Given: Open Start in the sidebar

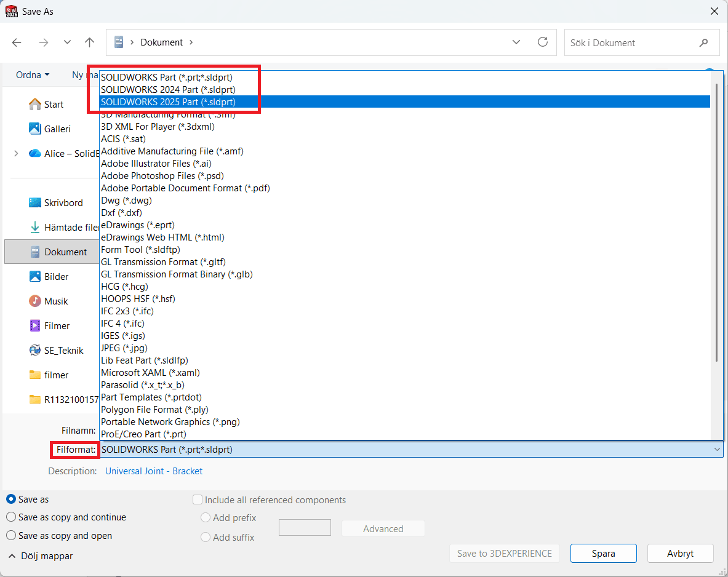Looking at the screenshot, I should (46, 105).
